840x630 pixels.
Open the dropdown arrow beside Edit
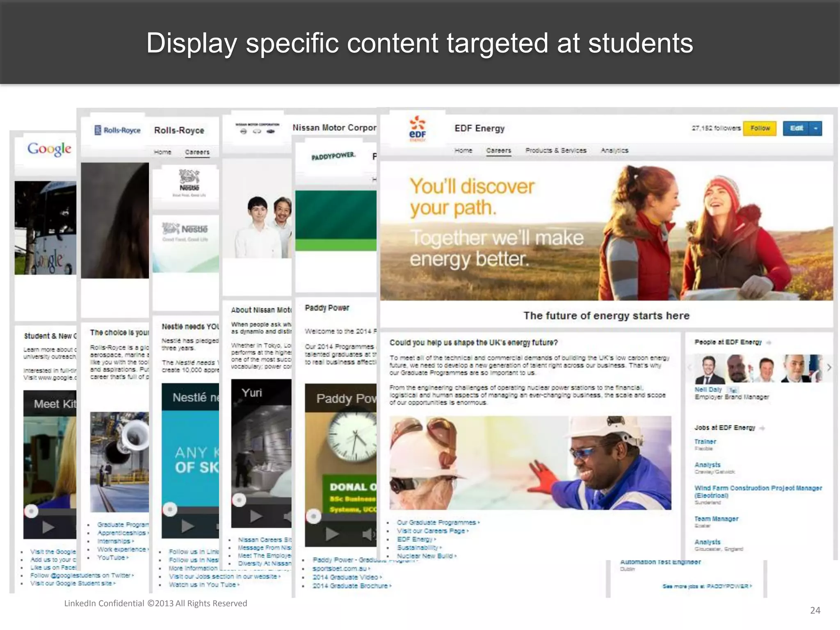coord(816,129)
